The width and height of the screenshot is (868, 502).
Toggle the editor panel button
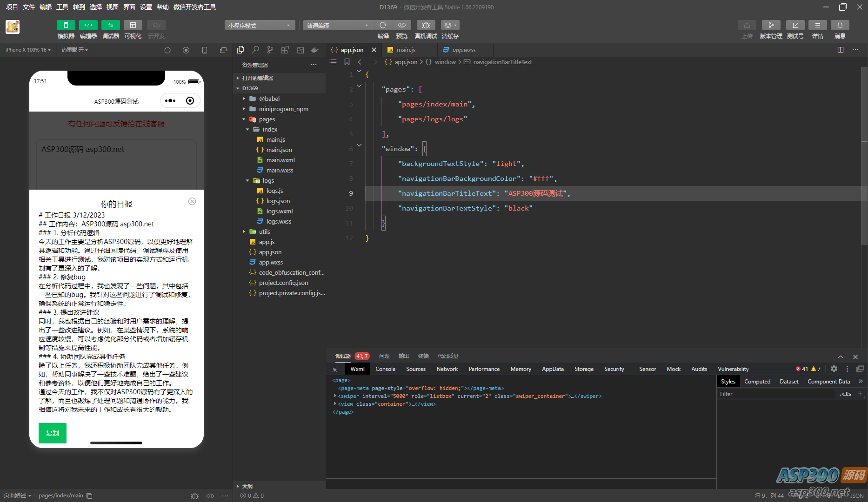[x=88, y=25]
